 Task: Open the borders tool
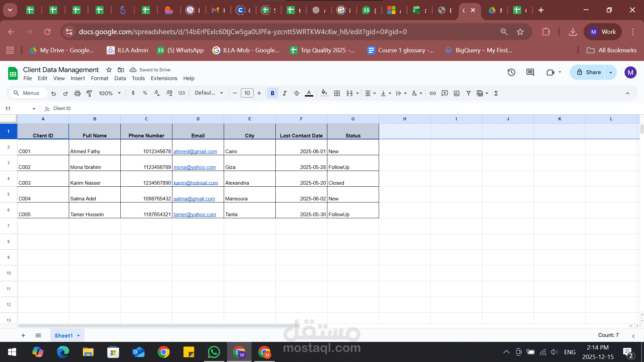click(337, 93)
